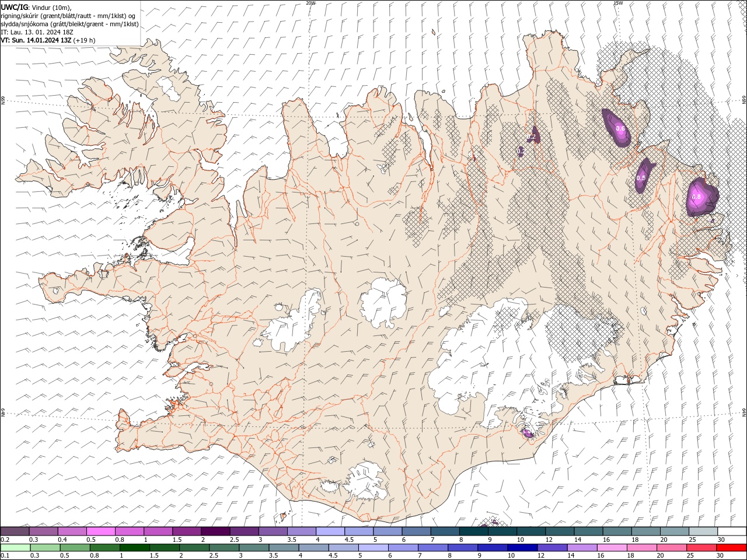The width and height of the screenshot is (747, 560).
Task: Pick the bright red 30 rain legend swatch
Action: tap(731, 548)
